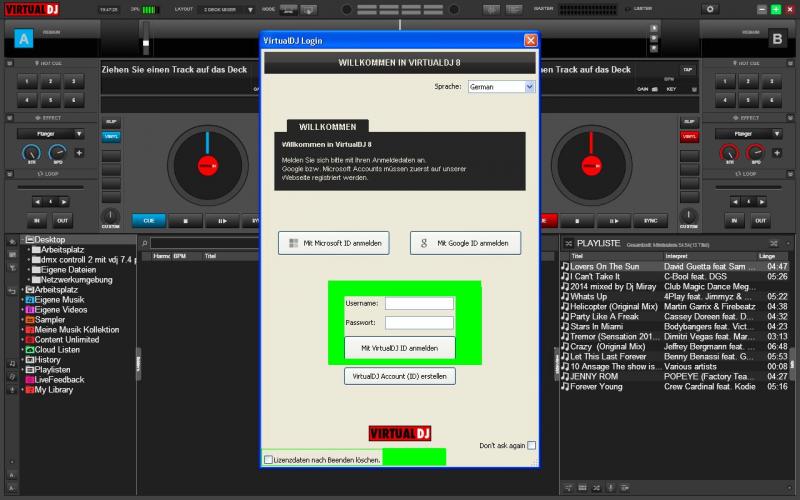Collapse the Desktop tree node
The height and width of the screenshot is (500, 800).
22,239
